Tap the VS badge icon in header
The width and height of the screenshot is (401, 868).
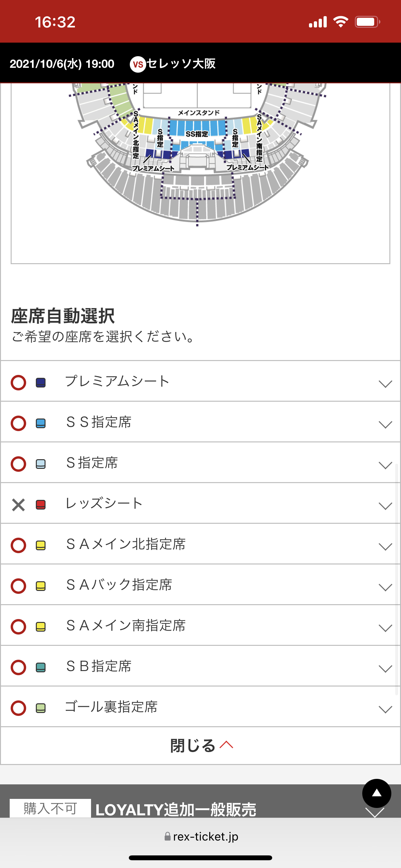[x=138, y=64]
